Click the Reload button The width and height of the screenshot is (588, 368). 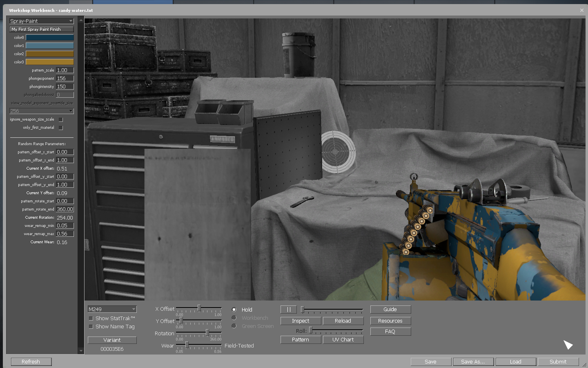[343, 321]
